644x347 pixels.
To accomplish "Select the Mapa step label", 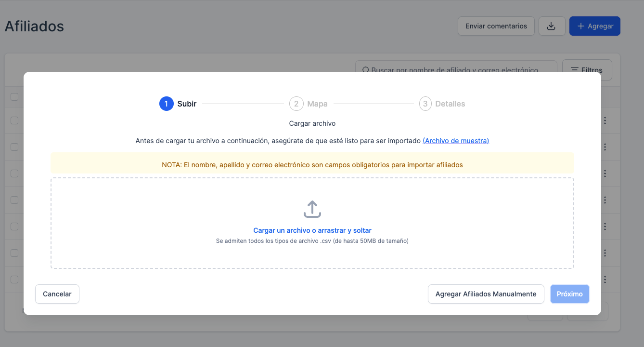I will (x=317, y=104).
